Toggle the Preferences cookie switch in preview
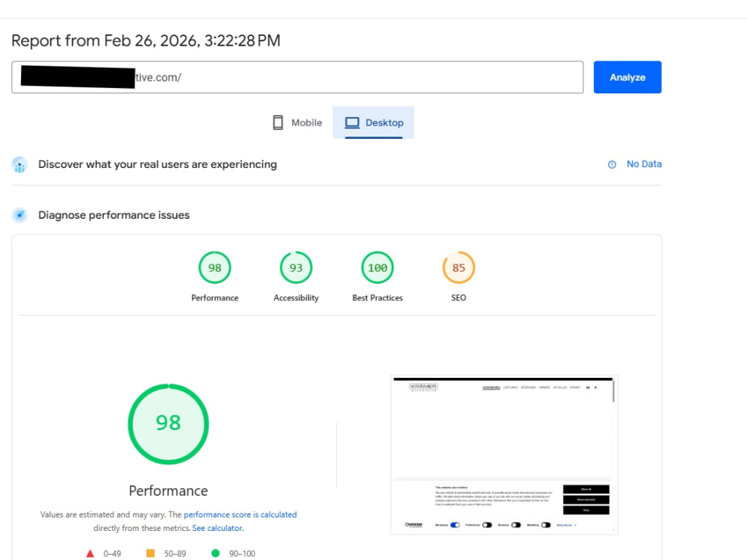Viewport: 747px width, 560px height. click(x=487, y=525)
